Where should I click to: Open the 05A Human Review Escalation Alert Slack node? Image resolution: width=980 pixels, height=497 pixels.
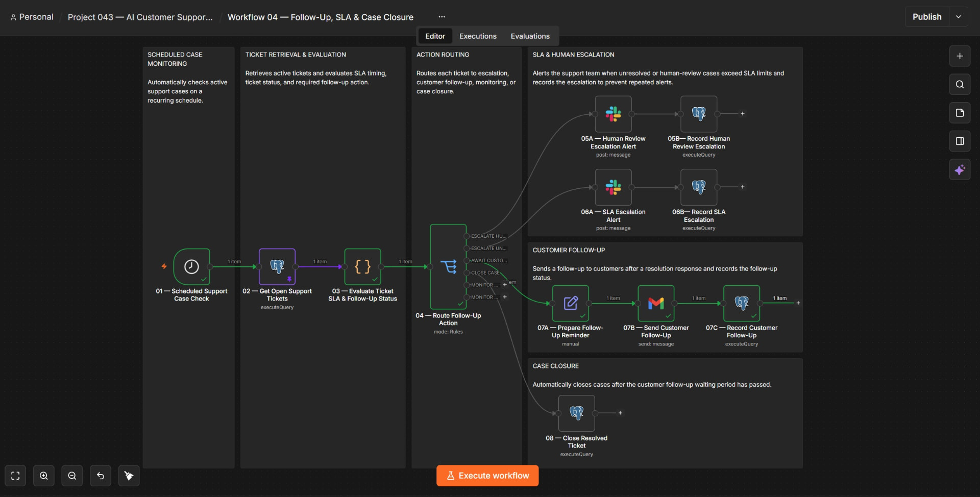(613, 114)
